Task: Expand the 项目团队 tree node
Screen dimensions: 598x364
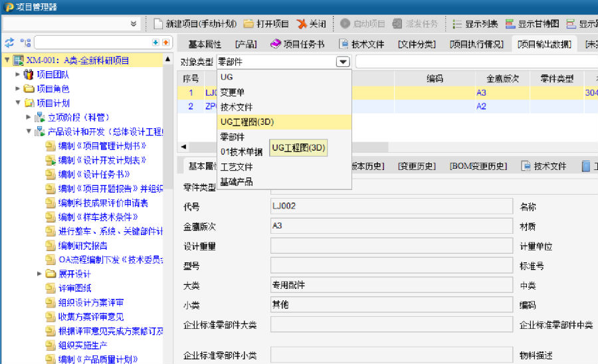Action: pyautogui.click(x=18, y=74)
